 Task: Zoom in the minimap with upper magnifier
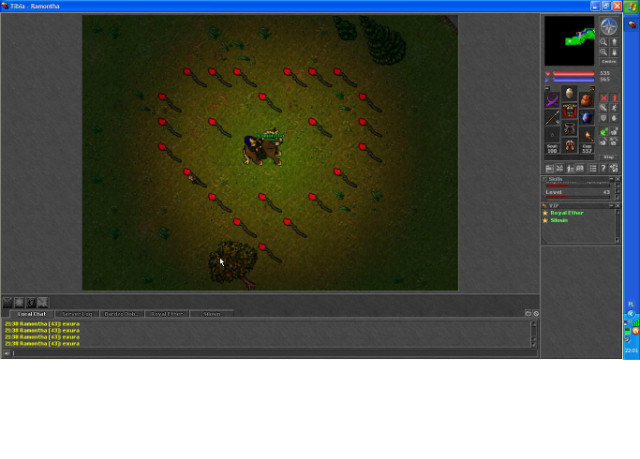click(603, 42)
